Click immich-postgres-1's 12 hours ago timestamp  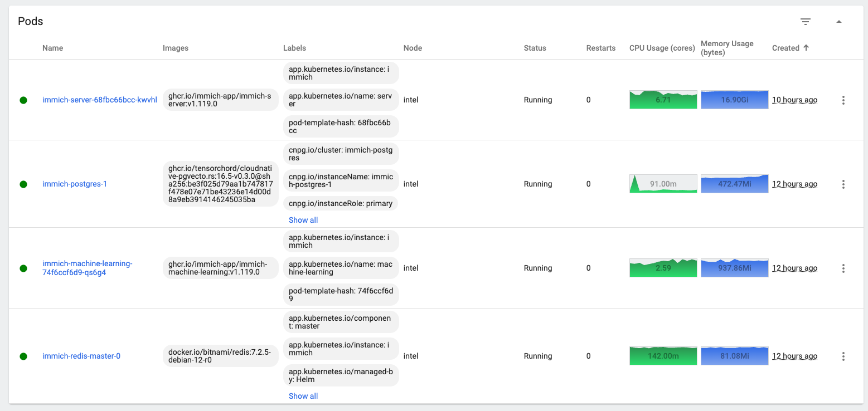794,184
